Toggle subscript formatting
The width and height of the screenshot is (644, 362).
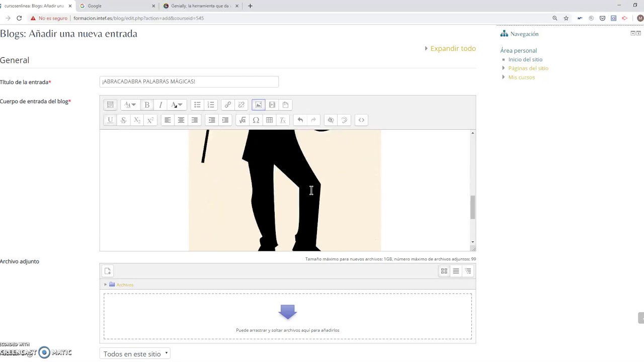(x=137, y=120)
